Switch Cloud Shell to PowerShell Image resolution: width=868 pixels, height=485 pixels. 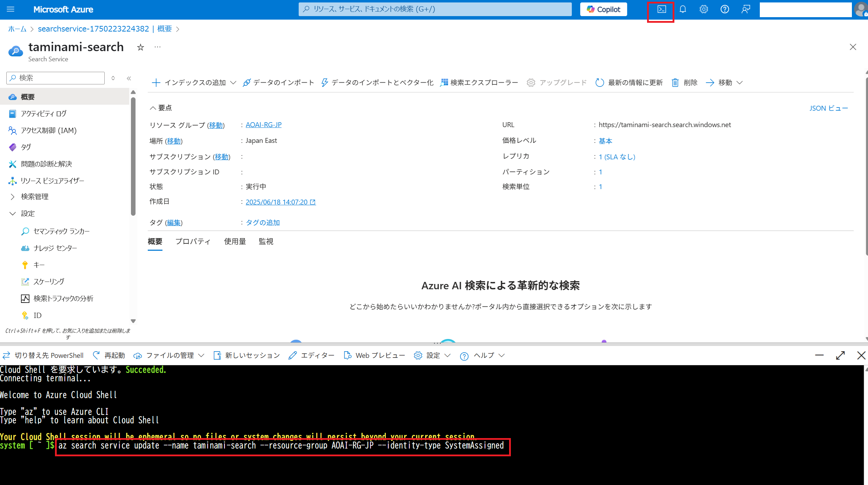click(x=43, y=355)
